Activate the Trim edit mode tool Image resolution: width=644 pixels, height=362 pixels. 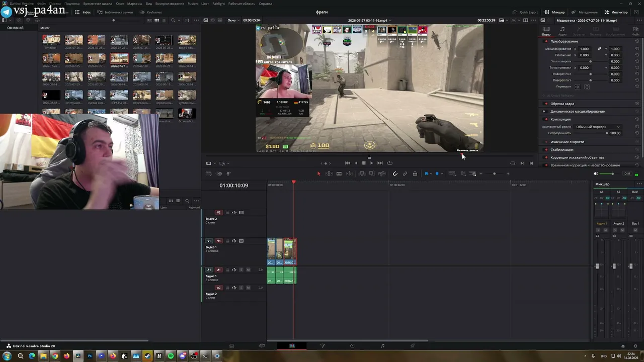329,174
